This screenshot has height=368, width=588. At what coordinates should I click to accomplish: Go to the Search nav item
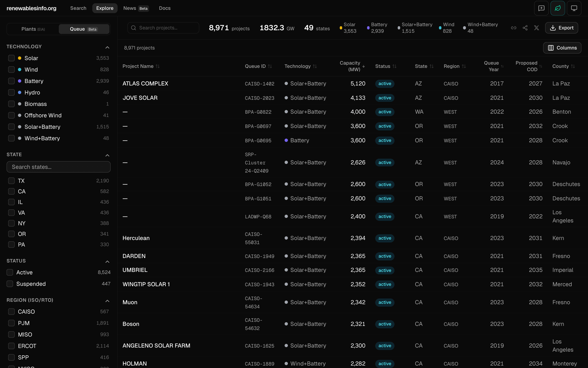pos(78,8)
